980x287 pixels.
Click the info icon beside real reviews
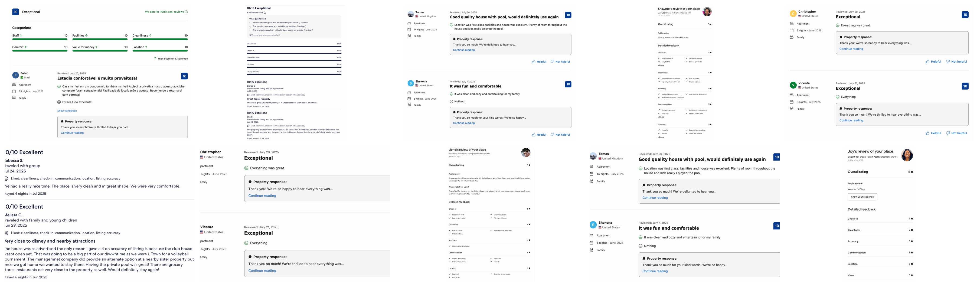187,12
